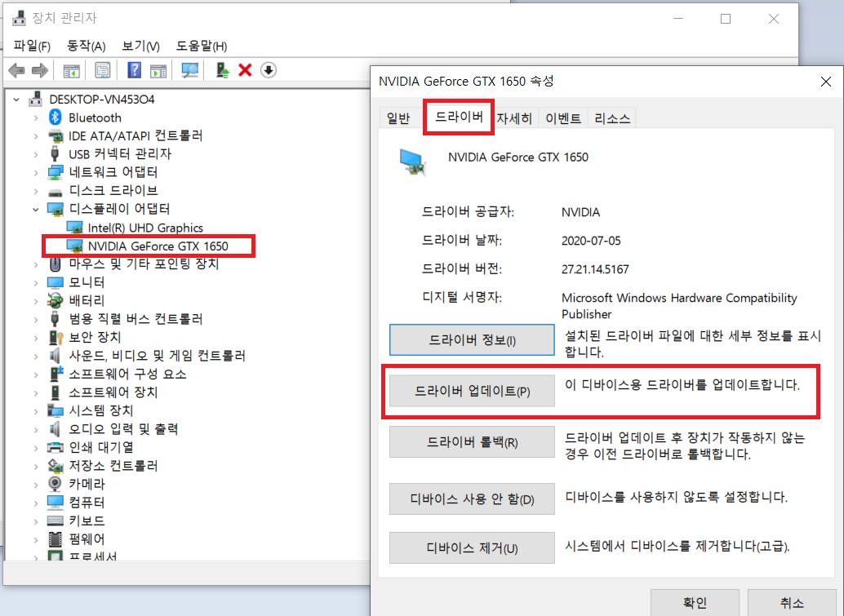Screen dimensions: 844x616
Task: Expand the 오디오 입력 및 출력 category
Action: coord(36,429)
